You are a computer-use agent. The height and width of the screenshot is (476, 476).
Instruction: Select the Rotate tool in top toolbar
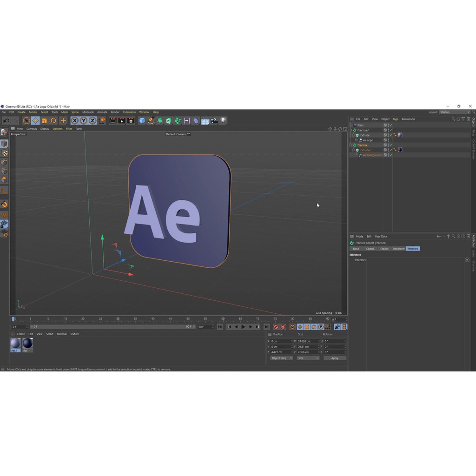click(x=53, y=120)
